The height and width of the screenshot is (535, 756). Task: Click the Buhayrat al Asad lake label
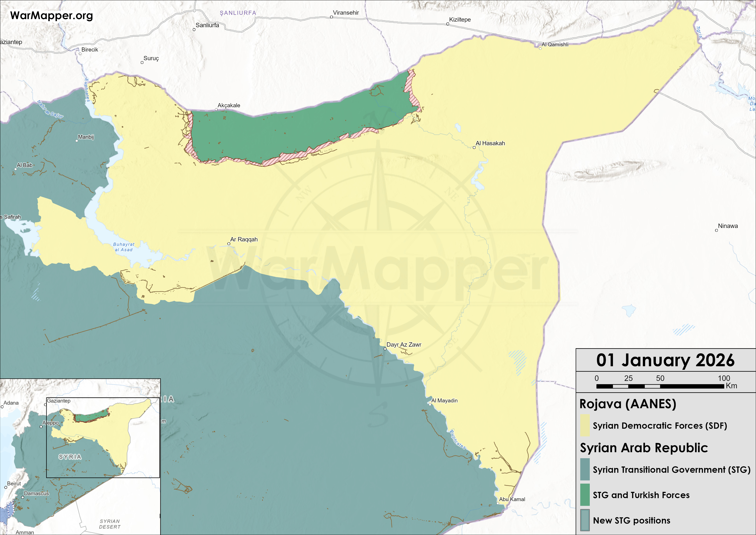pos(124,247)
